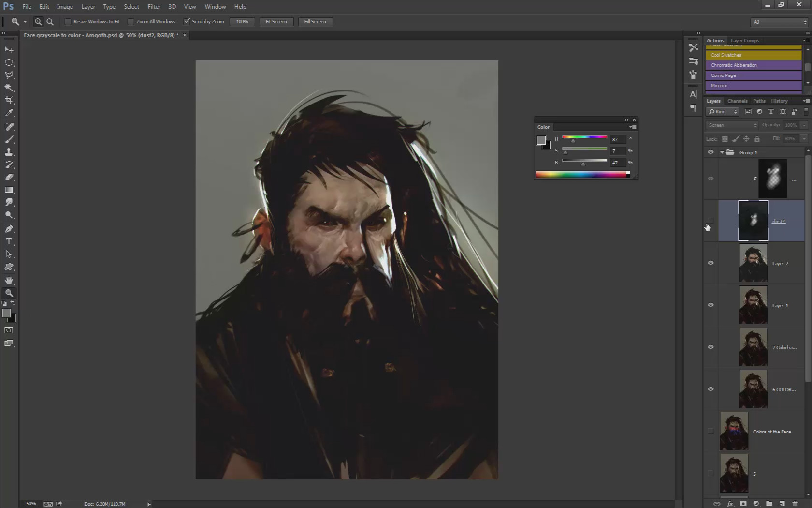Viewport: 812px width, 508px height.
Task: Select the Hand tool
Action: tap(9, 281)
